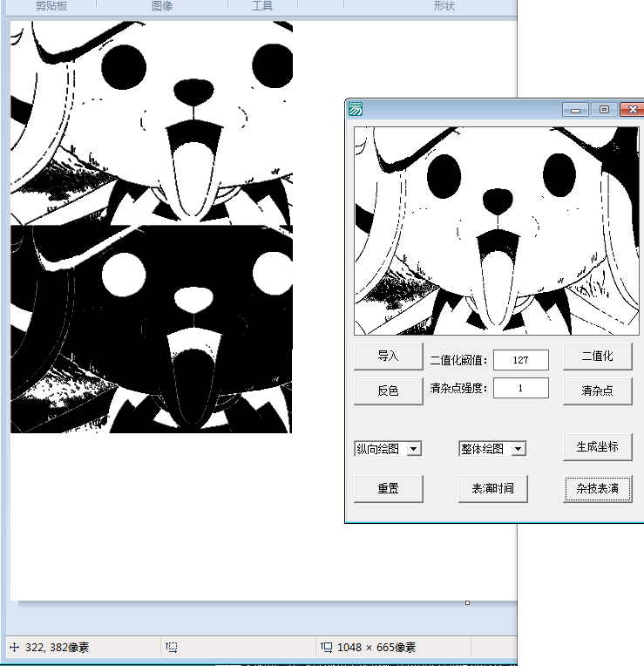Click the 清杂点 denoise button

point(597,391)
